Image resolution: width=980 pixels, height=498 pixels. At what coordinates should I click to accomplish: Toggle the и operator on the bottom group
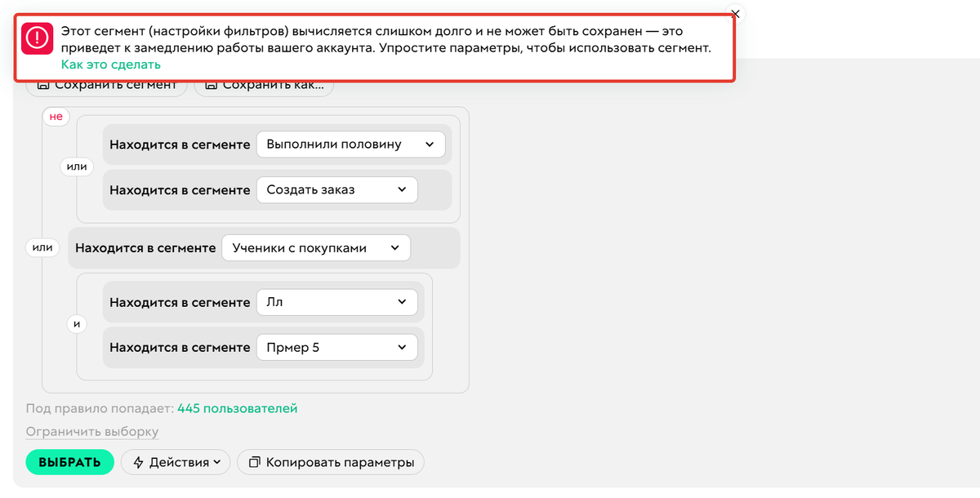77,324
